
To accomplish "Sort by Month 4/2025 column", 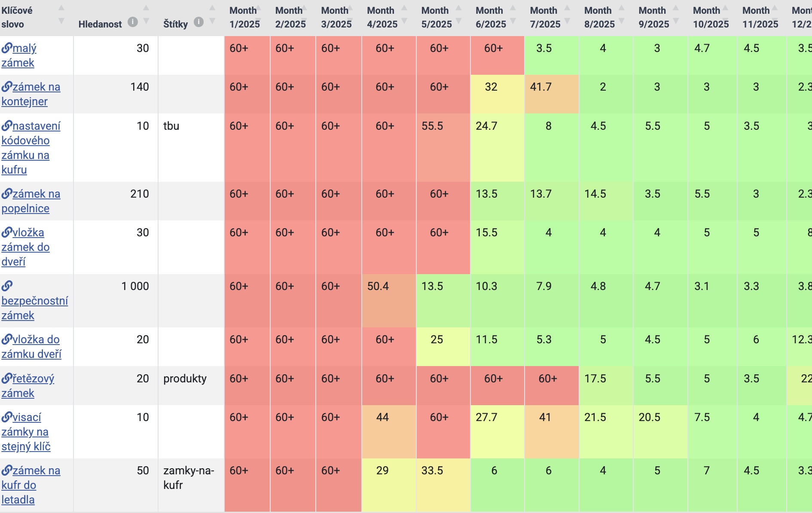I will [404, 15].
